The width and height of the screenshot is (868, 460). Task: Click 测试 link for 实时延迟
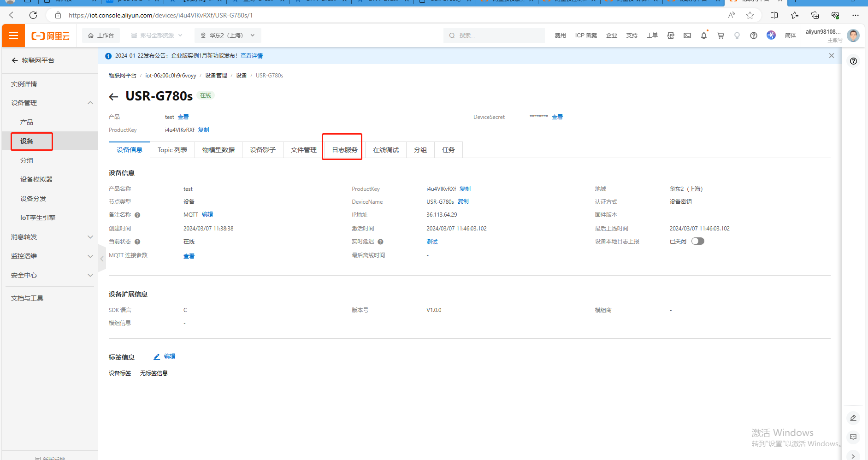point(432,242)
